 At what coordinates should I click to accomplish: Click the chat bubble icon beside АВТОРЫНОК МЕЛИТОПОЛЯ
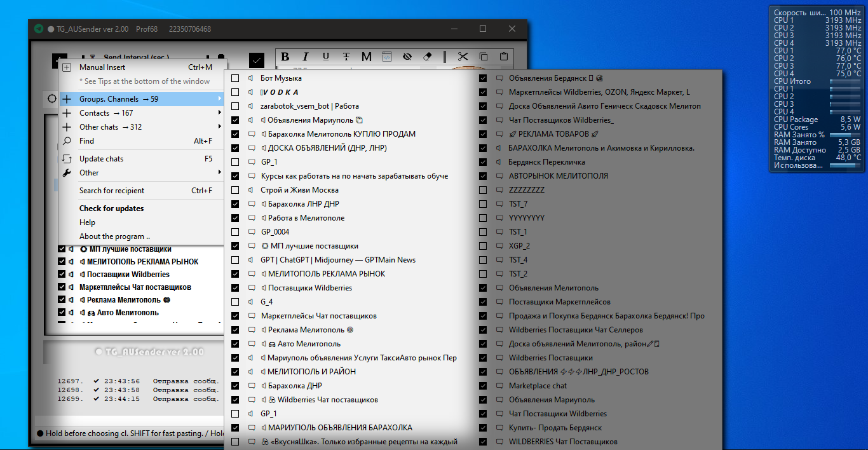[499, 176]
